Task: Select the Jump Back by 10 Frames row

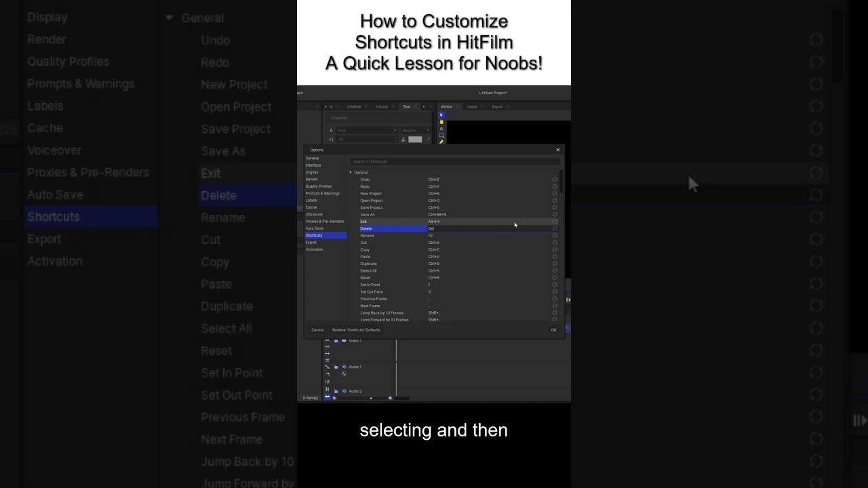Action: (x=458, y=313)
